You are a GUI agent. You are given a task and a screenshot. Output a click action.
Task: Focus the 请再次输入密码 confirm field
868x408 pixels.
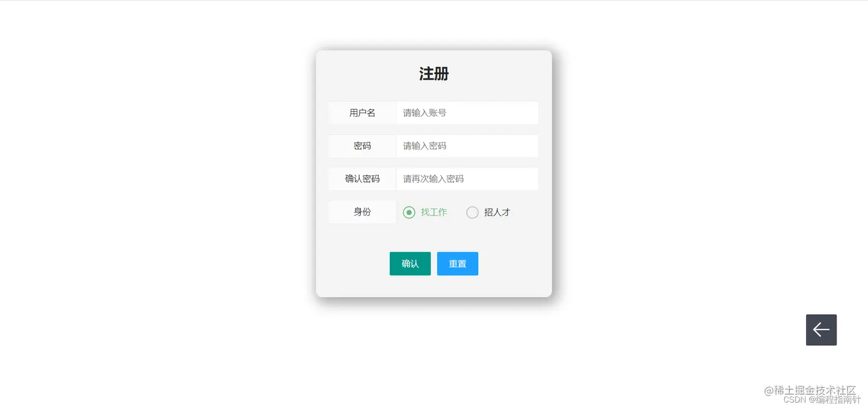point(467,179)
